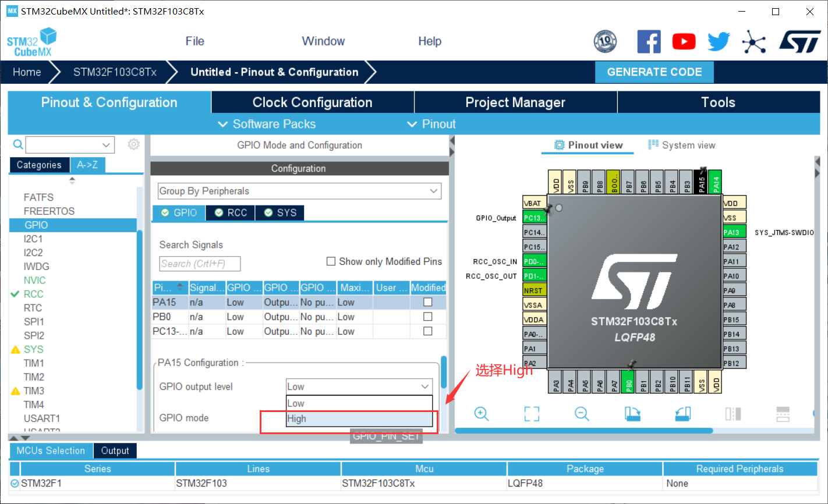
Task: Click STM32F103C8Tx breadcrumb
Action: pos(115,72)
